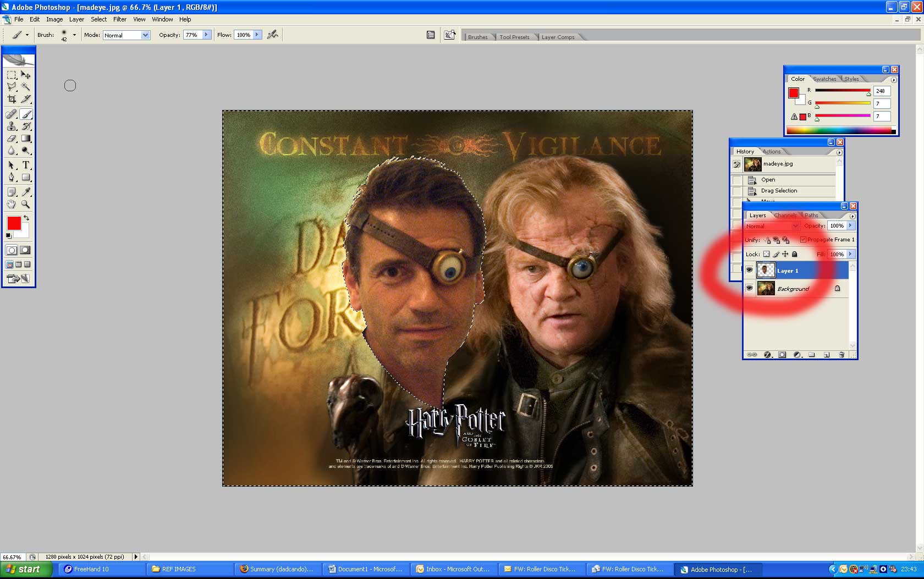Select the Rectangular Marquee tool
Viewport: 924px width, 579px height.
click(x=12, y=75)
